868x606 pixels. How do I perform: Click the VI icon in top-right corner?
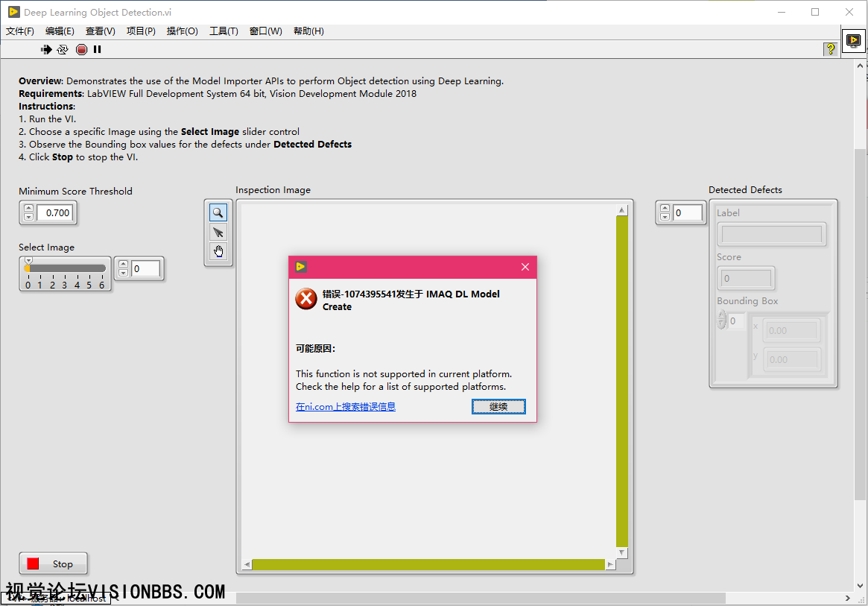pyautogui.click(x=853, y=40)
